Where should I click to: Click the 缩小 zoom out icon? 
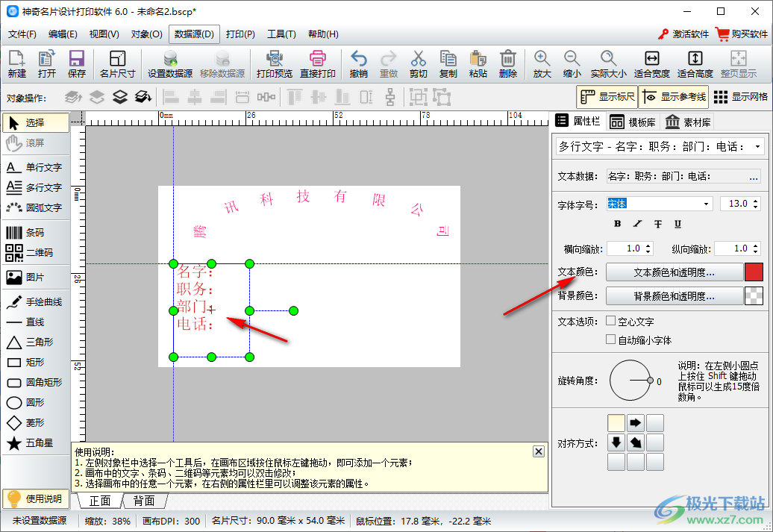pyautogui.click(x=572, y=64)
